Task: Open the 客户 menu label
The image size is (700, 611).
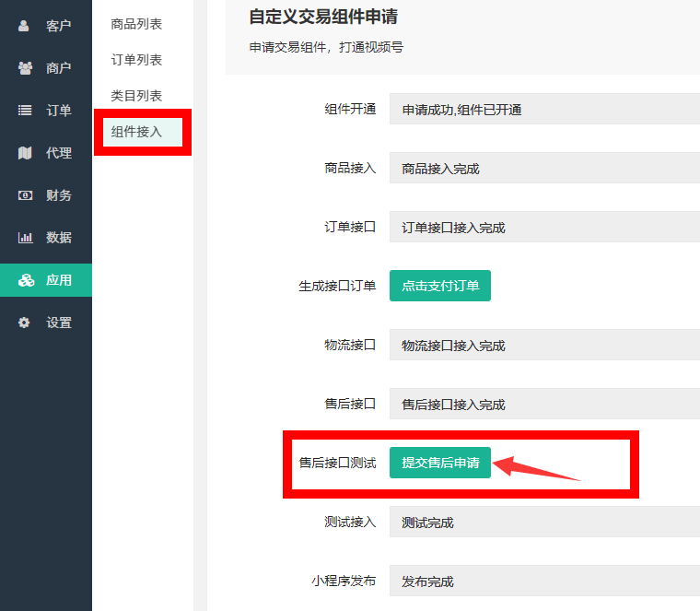Action: [x=58, y=26]
